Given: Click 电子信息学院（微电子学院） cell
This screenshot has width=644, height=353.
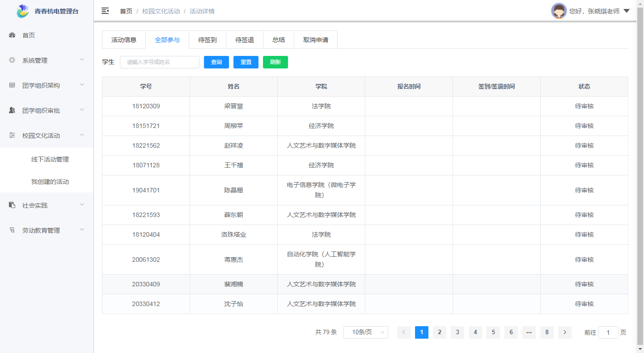Looking at the screenshot, I should click(321, 190).
